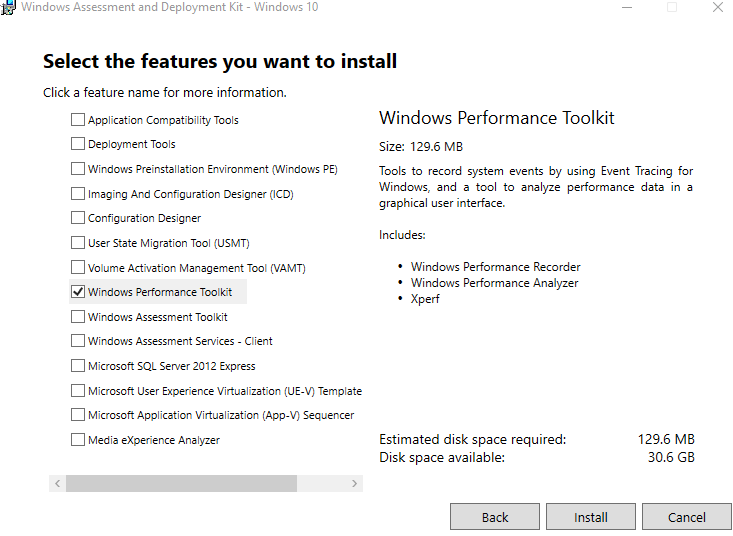The image size is (733, 536).
Task: Click the Microsoft Application Virtualization Sequencer label
Action: [x=221, y=415]
